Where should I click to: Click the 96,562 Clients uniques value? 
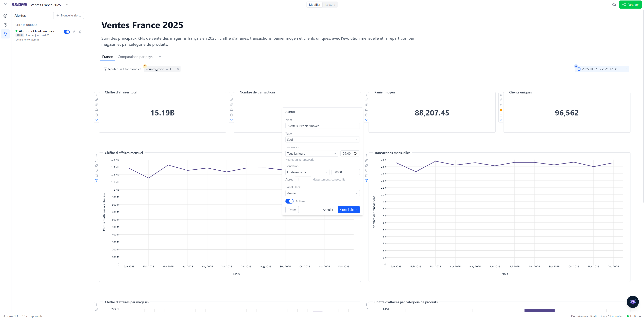pyautogui.click(x=567, y=113)
